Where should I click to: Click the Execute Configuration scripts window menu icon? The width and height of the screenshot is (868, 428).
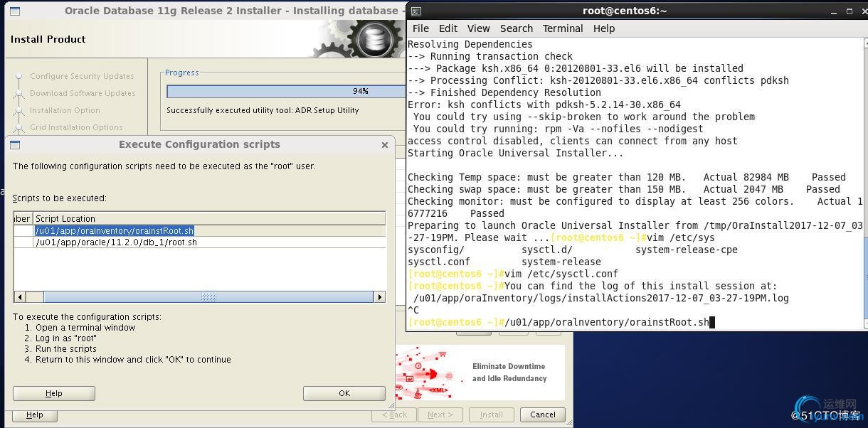(14, 144)
